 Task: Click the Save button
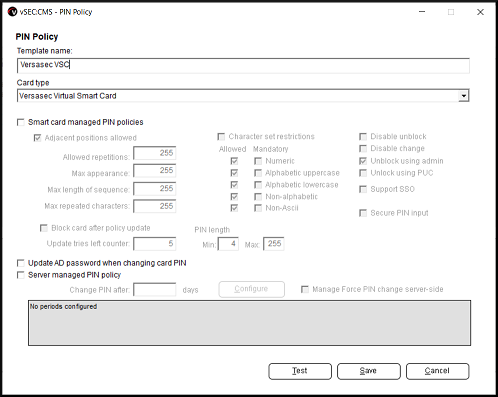coord(369,371)
